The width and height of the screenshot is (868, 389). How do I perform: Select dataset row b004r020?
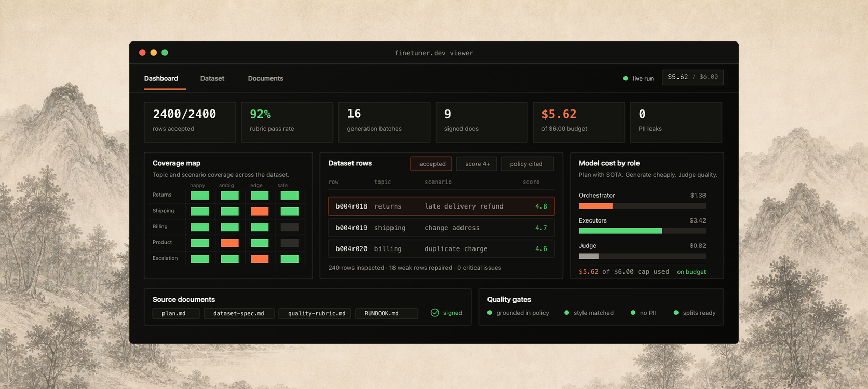coord(441,248)
